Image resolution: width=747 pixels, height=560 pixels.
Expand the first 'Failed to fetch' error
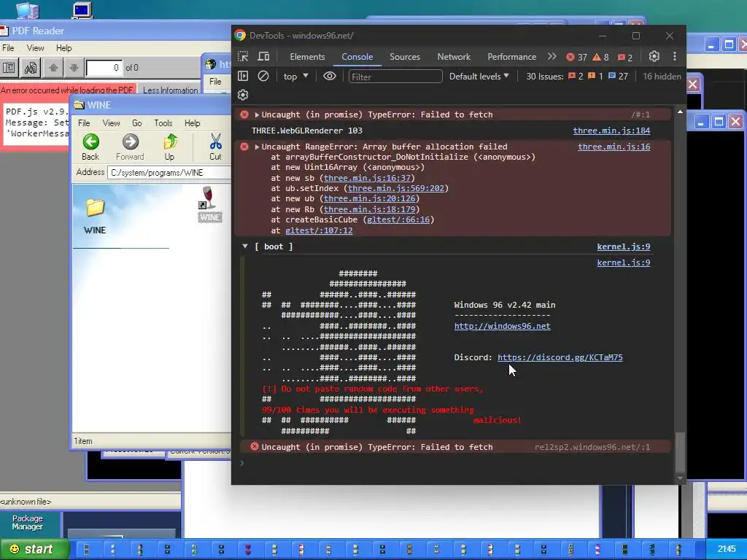pyautogui.click(x=257, y=114)
